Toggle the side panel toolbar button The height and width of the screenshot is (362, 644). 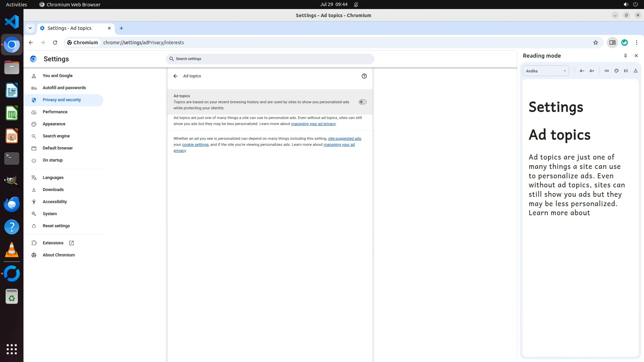click(x=612, y=43)
